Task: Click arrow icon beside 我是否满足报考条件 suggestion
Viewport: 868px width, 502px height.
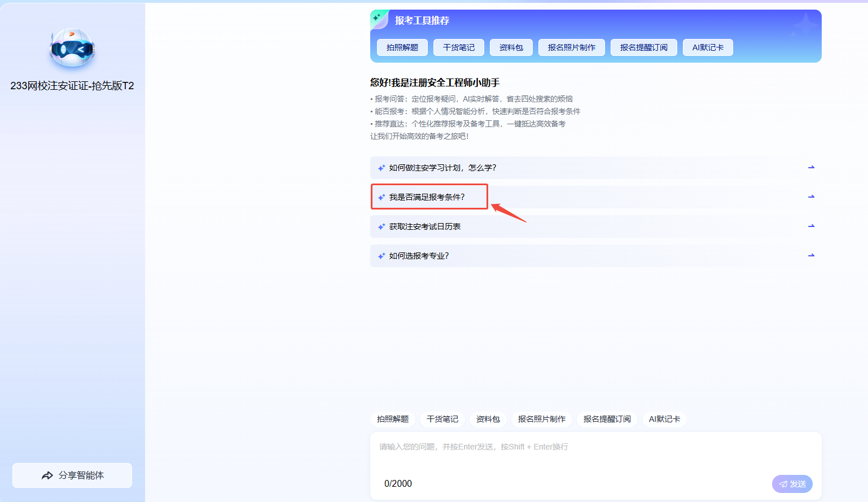Action: click(x=811, y=197)
